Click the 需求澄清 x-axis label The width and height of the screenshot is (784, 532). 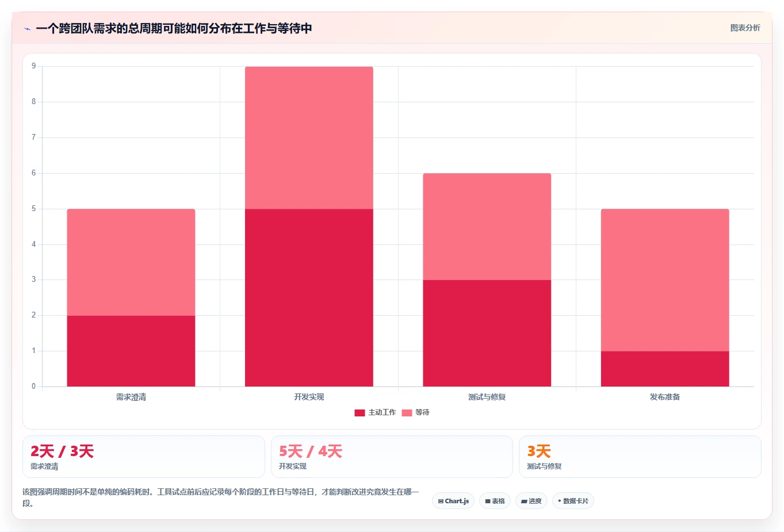131,397
